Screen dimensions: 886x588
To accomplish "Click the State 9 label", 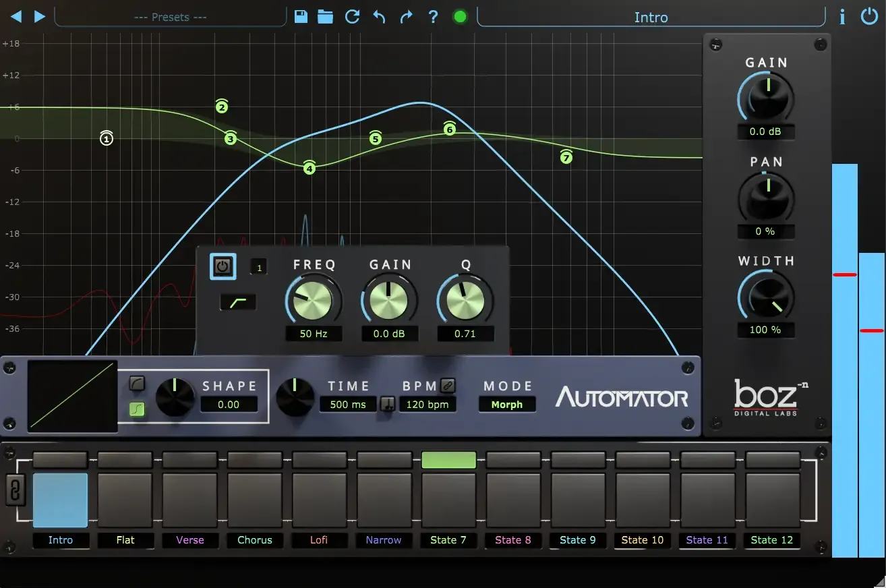I will click(578, 539).
